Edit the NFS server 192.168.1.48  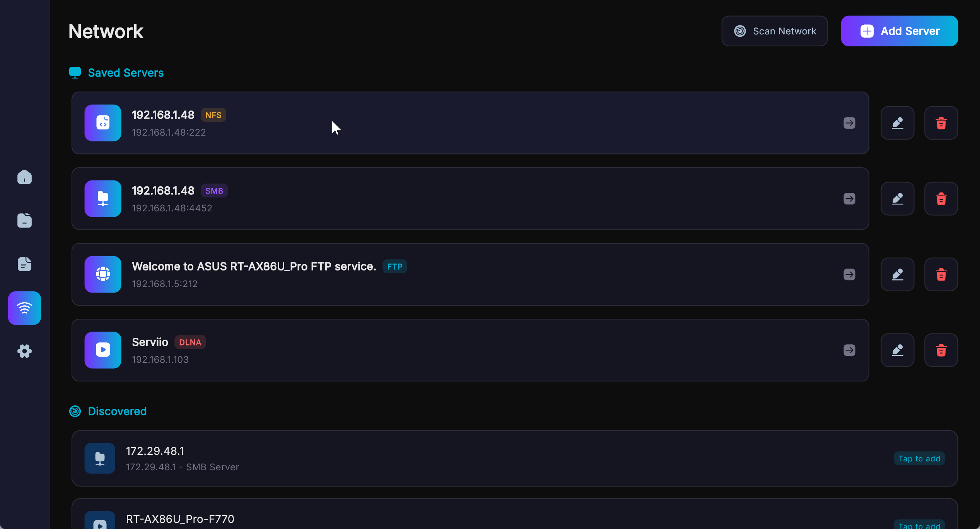[897, 123]
